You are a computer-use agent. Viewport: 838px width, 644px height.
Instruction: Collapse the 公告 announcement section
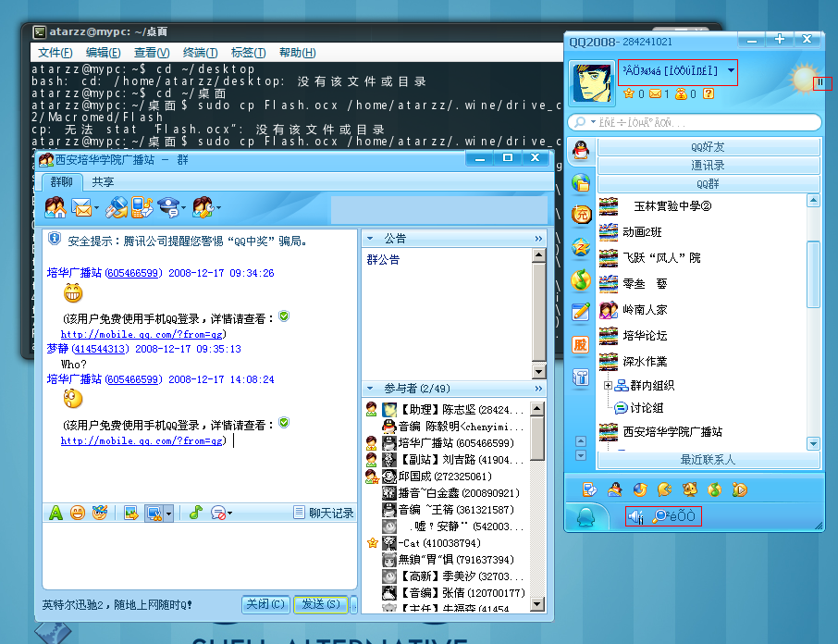(x=370, y=239)
